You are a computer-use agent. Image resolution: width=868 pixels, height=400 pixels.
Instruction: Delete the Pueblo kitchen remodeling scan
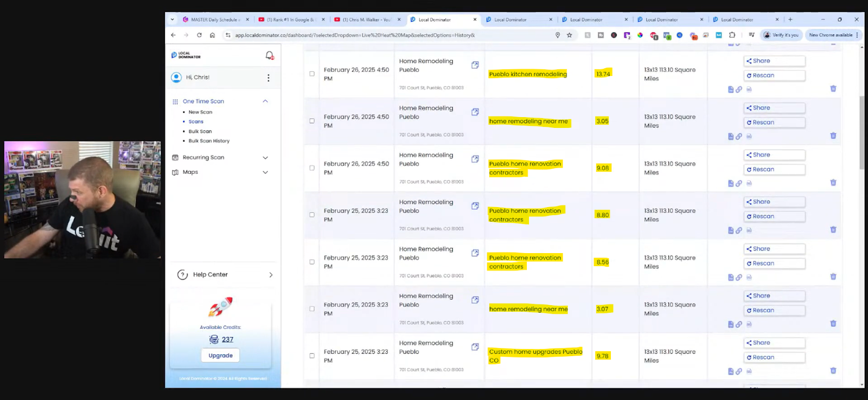tap(833, 89)
